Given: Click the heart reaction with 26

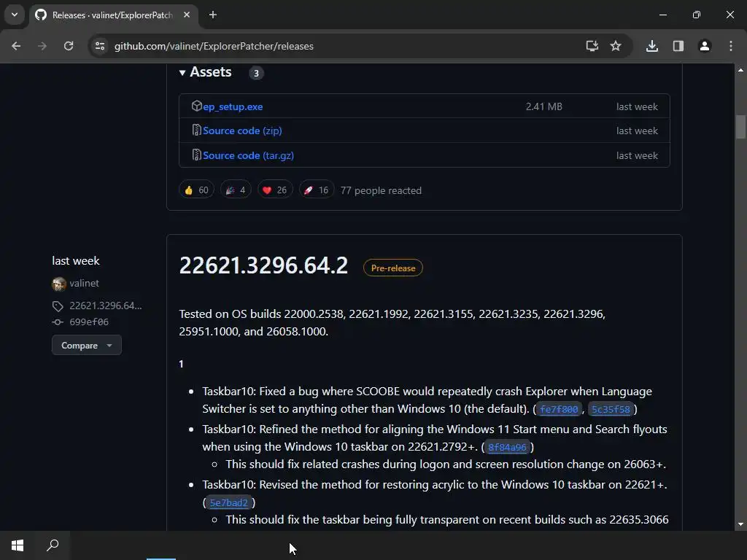Looking at the screenshot, I should point(275,190).
